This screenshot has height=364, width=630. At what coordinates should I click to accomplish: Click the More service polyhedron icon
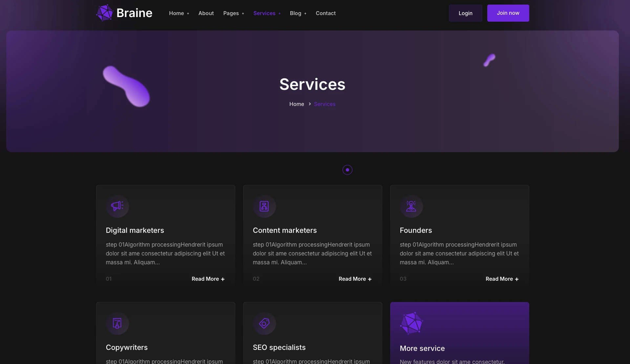click(x=411, y=323)
